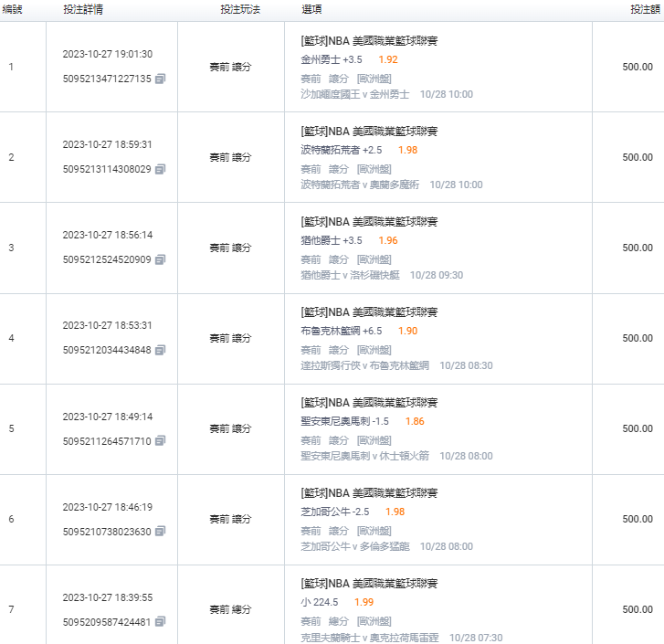
Task: Click order ID 5095212034434848
Action: click(107, 350)
